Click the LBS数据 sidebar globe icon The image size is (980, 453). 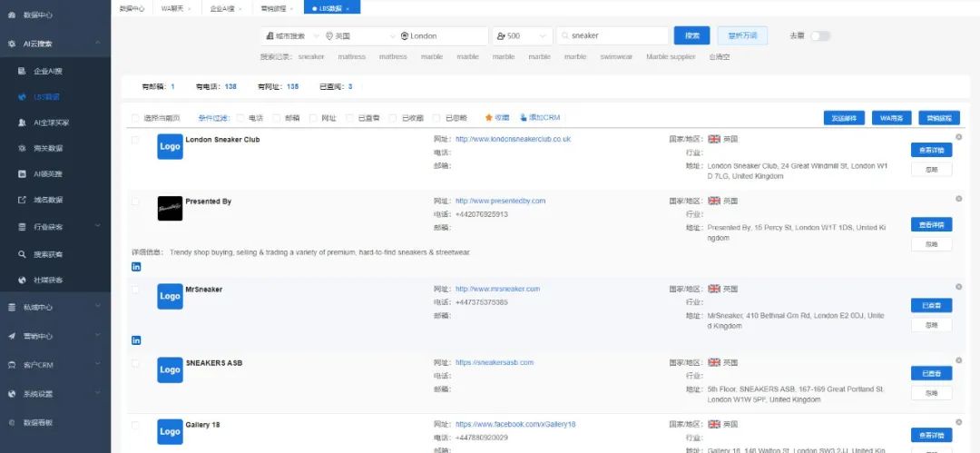[23, 97]
